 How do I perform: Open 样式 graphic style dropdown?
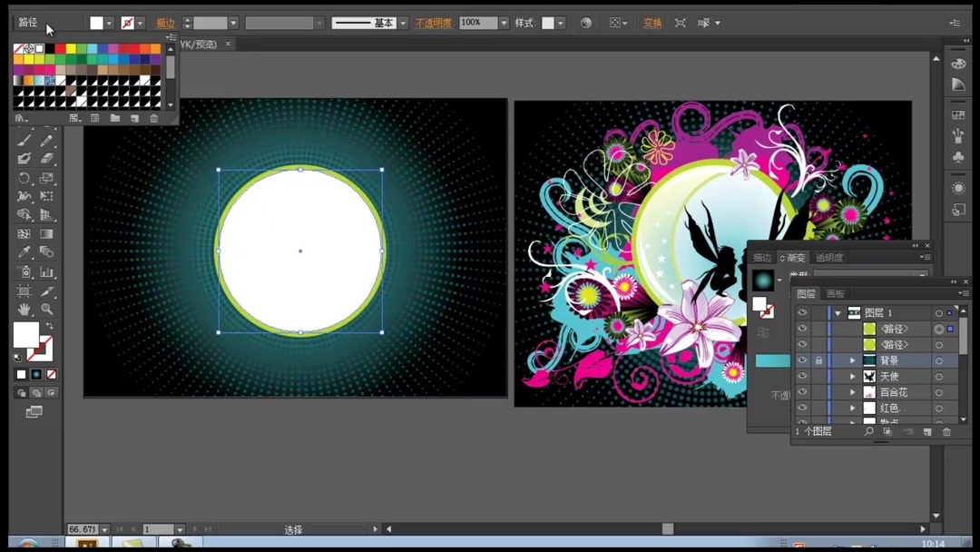[561, 23]
